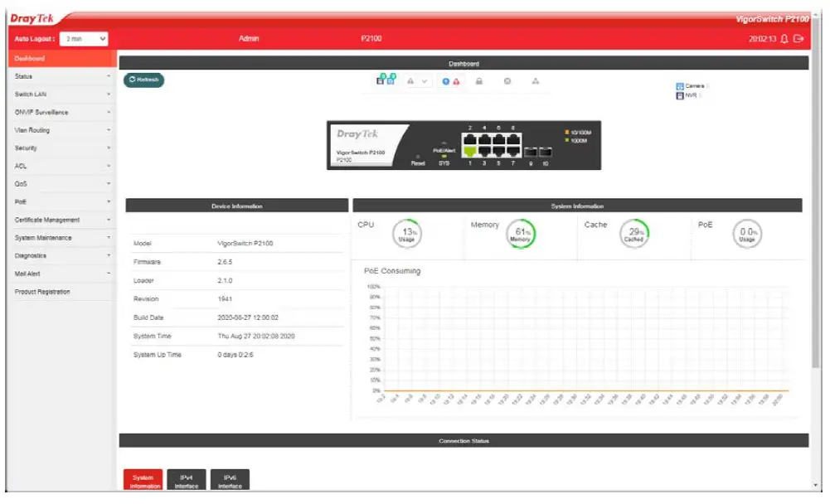Viewport: 830px width, 504px height.
Task: Click the NVR legend icon
Action: (680, 96)
